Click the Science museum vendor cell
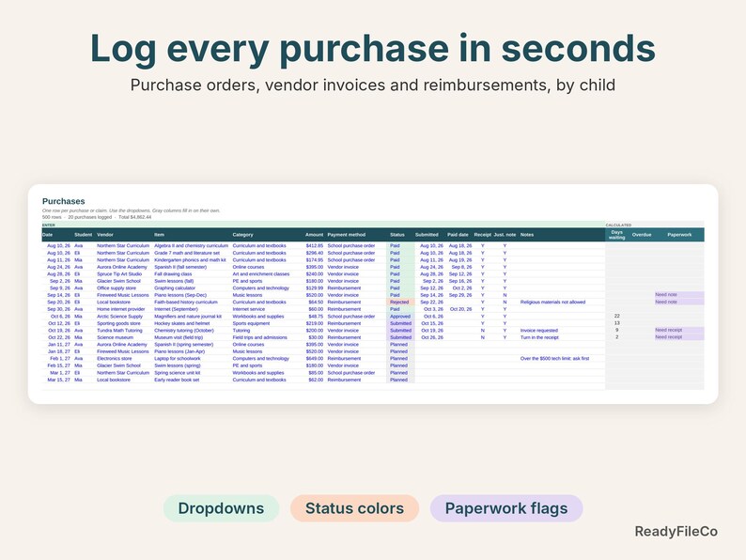The width and height of the screenshot is (746, 560). pos(116,337)
